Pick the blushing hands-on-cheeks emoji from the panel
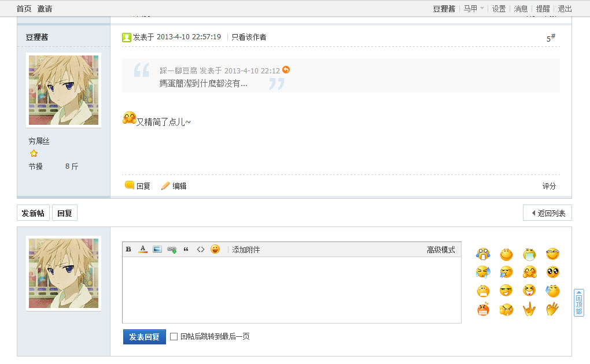Screen dimensions: 590x364 (529, 272)
